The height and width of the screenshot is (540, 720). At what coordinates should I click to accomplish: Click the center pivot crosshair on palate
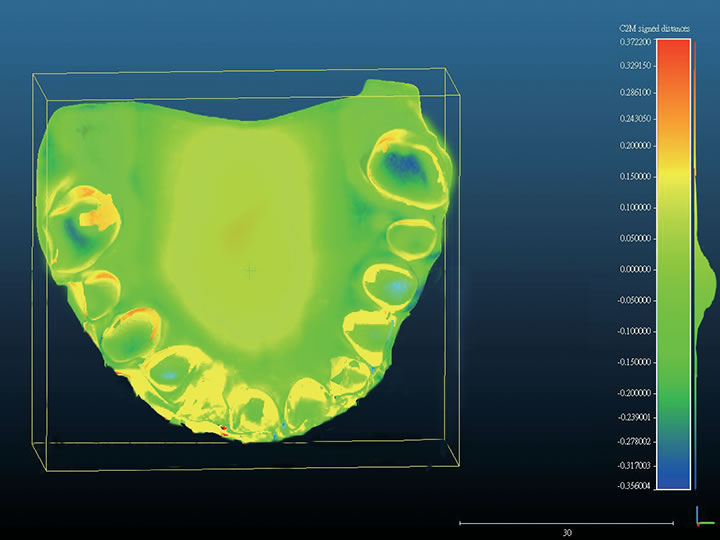[250, 270]
